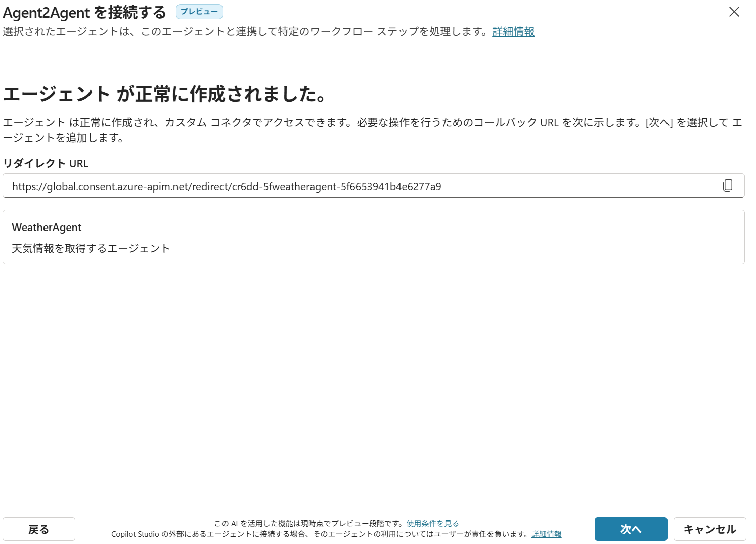756x544 pixels.
Task: Click the Agent2Agent を接続する title
Action: 84,12
